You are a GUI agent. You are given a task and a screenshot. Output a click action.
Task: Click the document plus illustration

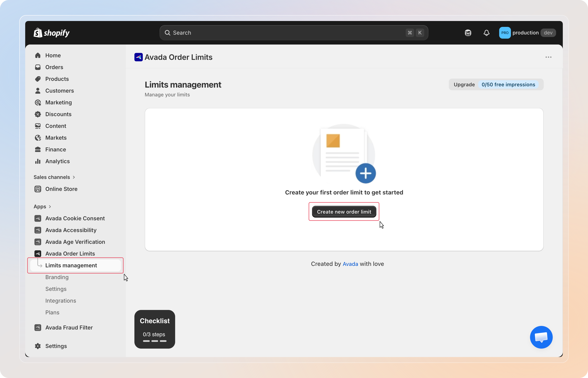click(344, 154)
